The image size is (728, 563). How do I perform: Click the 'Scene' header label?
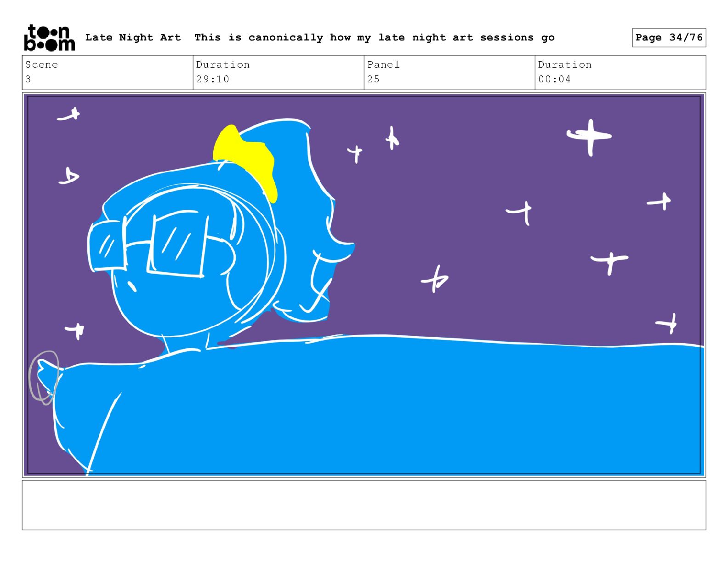click(x=41, y=64)
